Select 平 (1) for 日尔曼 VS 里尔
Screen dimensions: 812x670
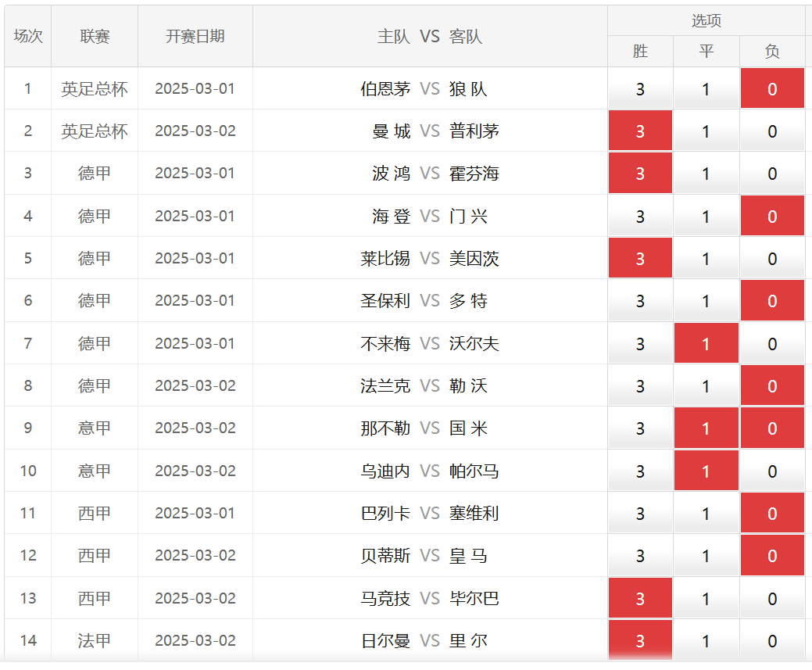point(706,640)
